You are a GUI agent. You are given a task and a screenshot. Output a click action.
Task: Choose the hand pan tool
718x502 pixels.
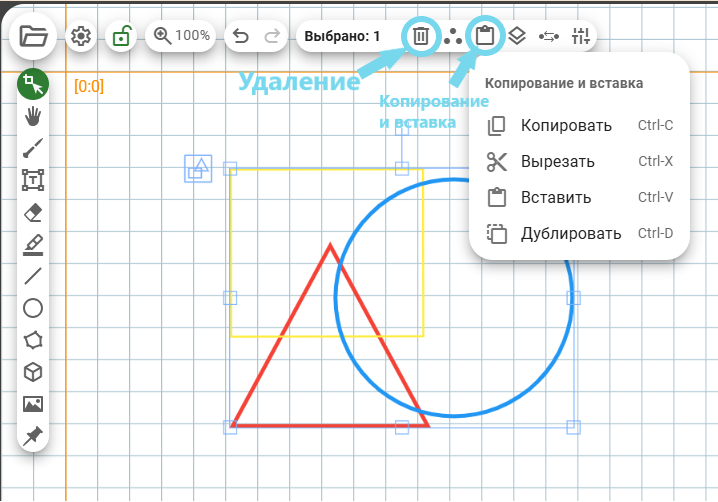tap(33, 117)
